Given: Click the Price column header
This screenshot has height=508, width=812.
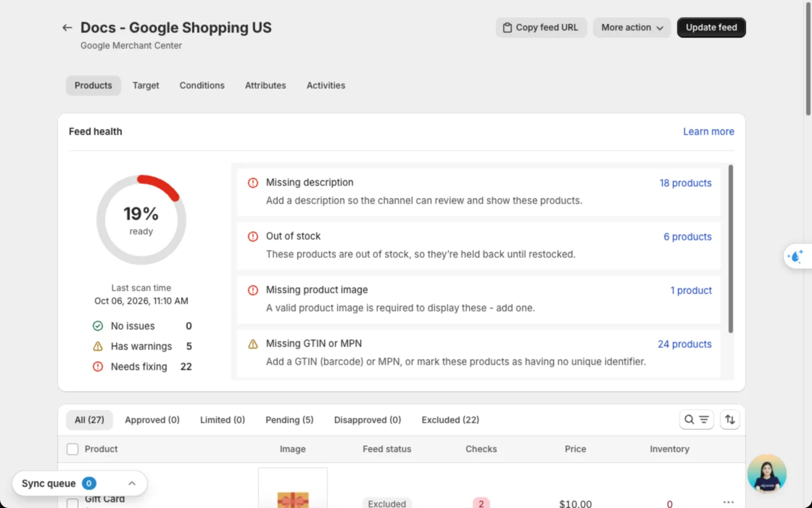Looking at the screenshot, I should coord(575,449).
